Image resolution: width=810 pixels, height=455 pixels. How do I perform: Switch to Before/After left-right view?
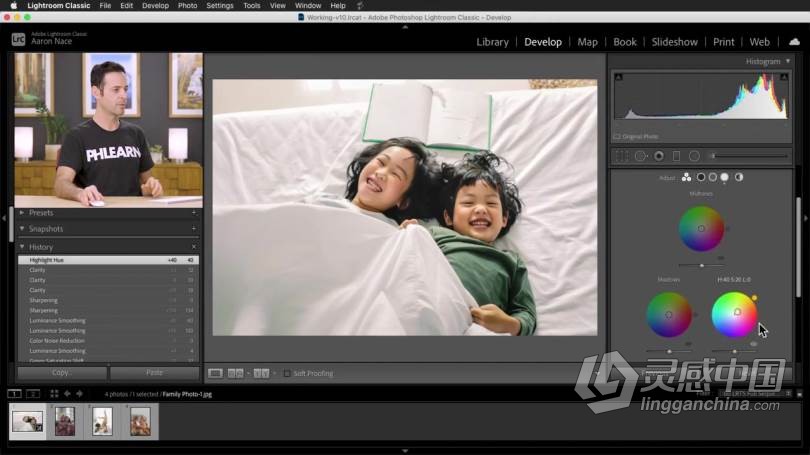236,373
